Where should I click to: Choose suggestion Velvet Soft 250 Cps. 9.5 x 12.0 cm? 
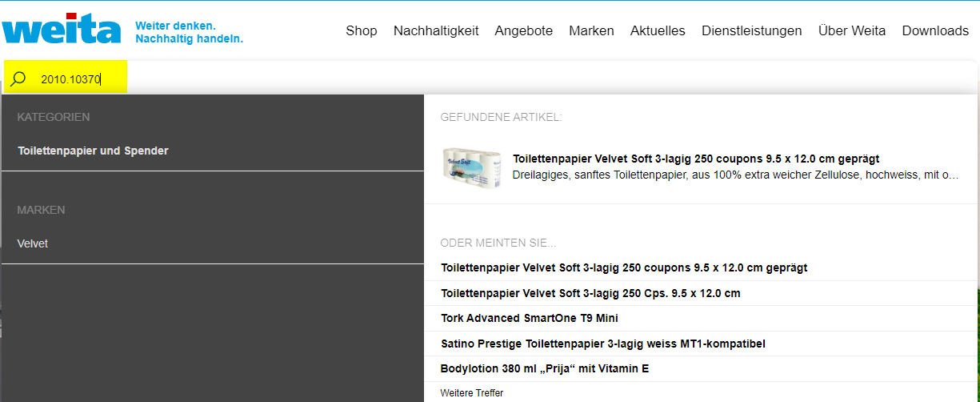coord(590,293)
